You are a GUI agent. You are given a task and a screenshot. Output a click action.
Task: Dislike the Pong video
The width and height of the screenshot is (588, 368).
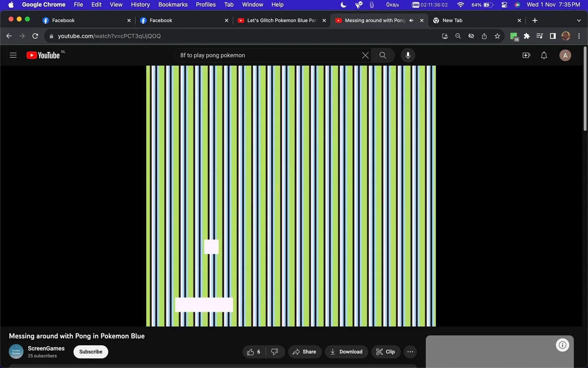(275, 352)
